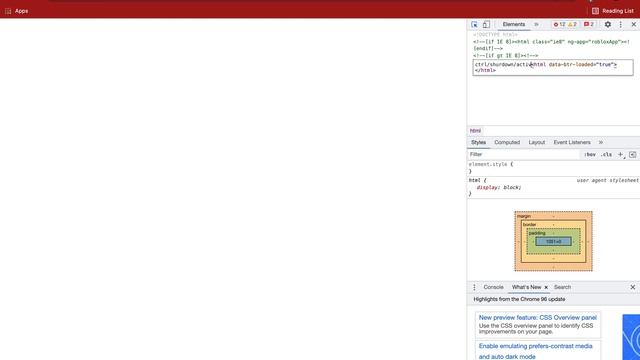Toggle the computed styles sidebar icon
Screen dimensions: 640x360
coord(633,154)
